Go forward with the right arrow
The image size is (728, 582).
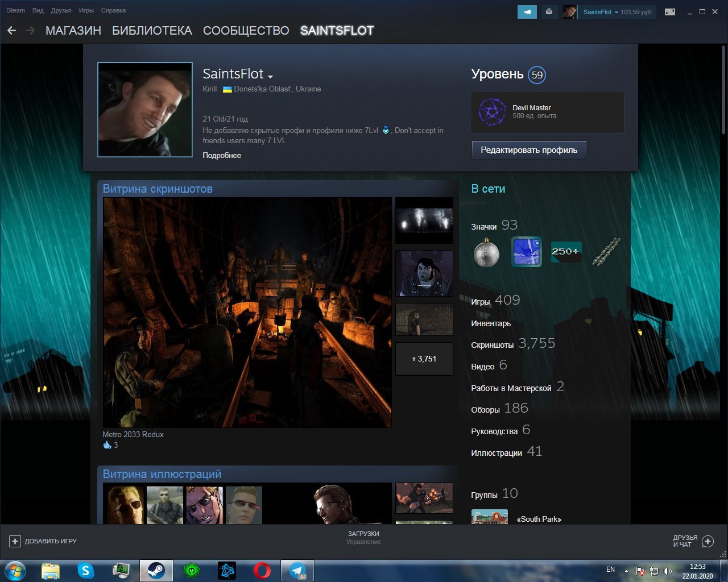pos(30,31)
